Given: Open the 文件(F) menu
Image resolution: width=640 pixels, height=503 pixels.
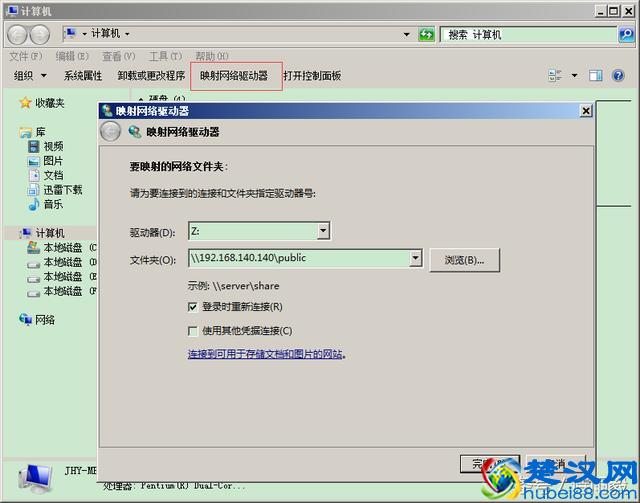Looking at the screenshot, I should (25, 56).
